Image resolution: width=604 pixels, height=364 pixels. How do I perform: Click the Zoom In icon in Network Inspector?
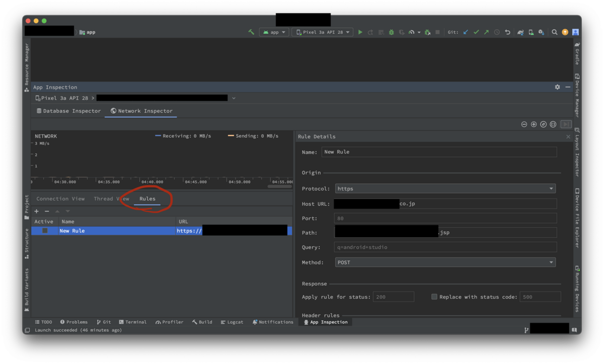tap(534, 124)
